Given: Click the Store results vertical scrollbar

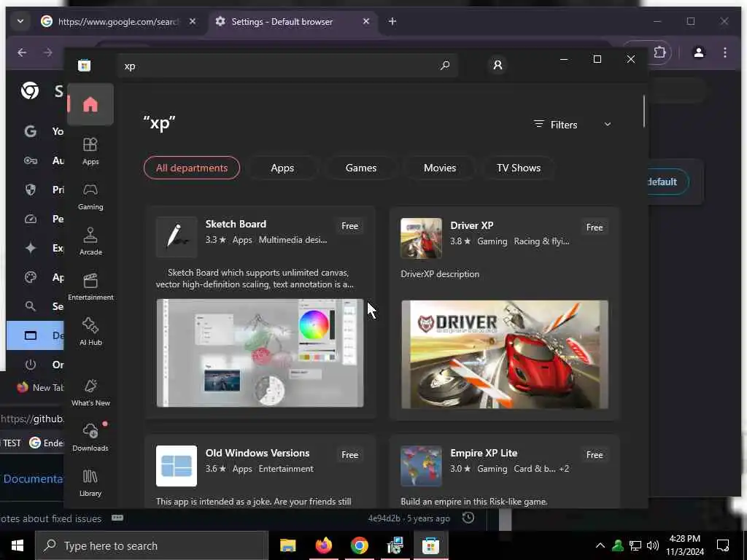Looking at the screenshot, I should [x=644, y=112].
